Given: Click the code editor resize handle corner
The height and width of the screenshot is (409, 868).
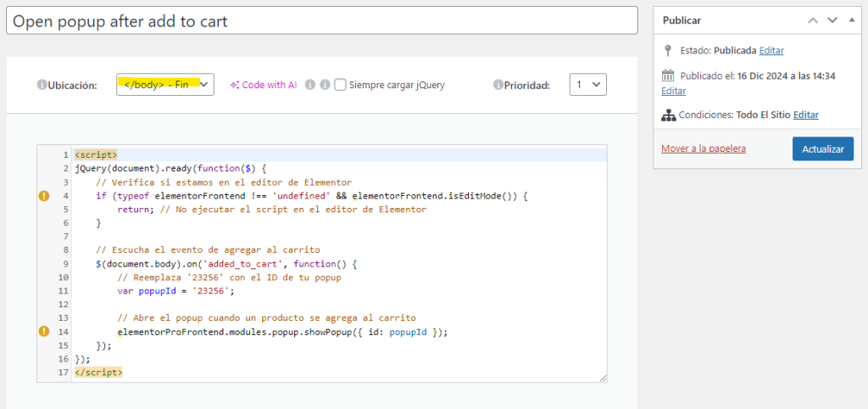Looking at the screenshot, I should 603,378.
